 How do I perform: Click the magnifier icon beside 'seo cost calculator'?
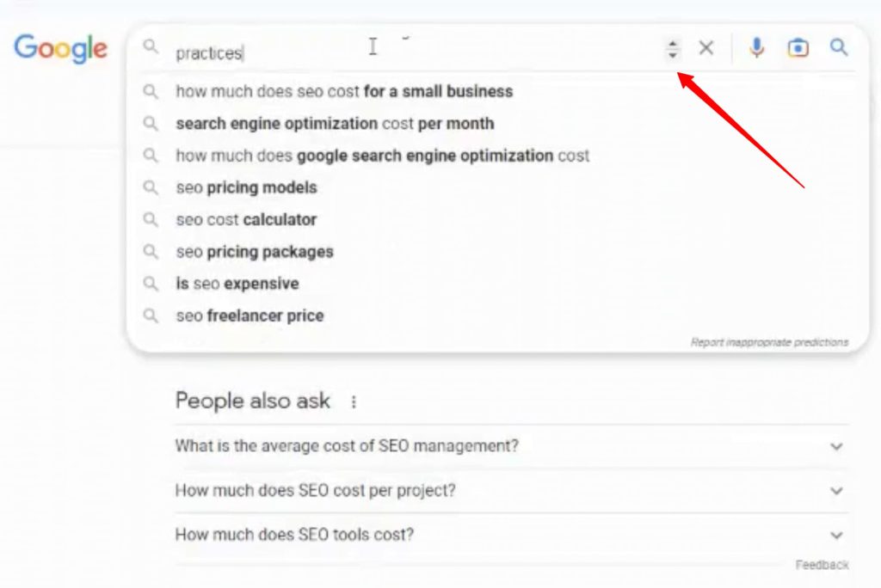point(151,219)
